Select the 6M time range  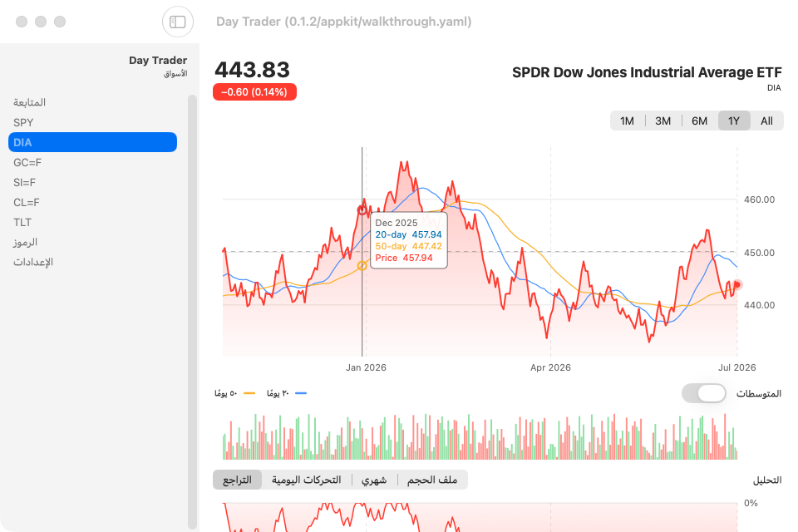coord(699,121)
